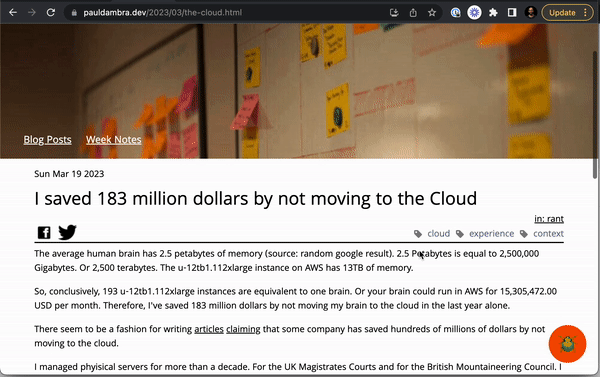Share this page via the share icon
This screenshot has width=600, height=377.
tap(413, 13)
